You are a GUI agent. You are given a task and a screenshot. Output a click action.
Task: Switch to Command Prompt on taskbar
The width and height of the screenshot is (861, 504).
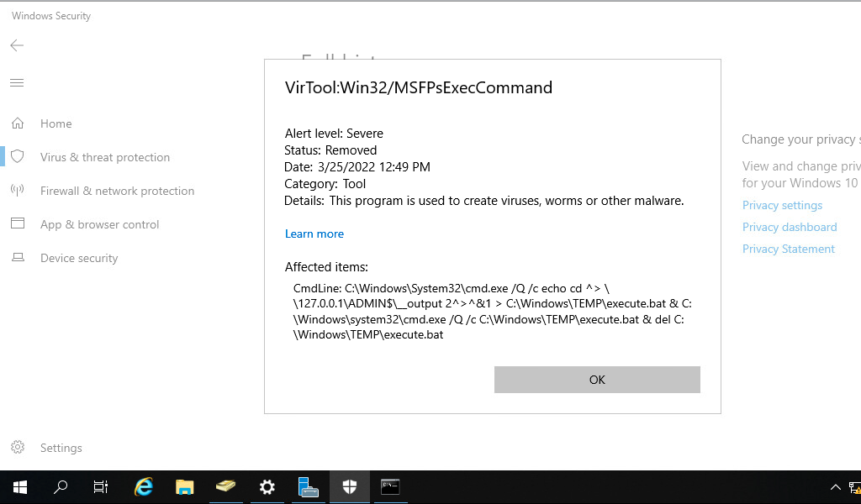[x=390, y=487]
